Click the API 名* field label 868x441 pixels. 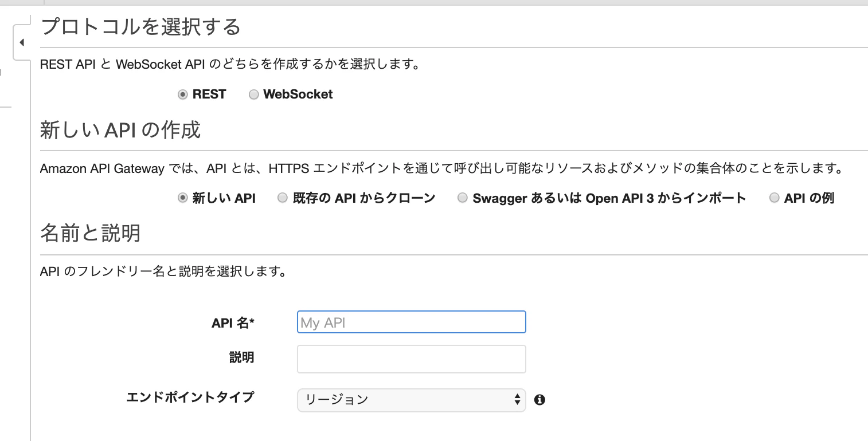pyautogui.click(x=233, y=323)
